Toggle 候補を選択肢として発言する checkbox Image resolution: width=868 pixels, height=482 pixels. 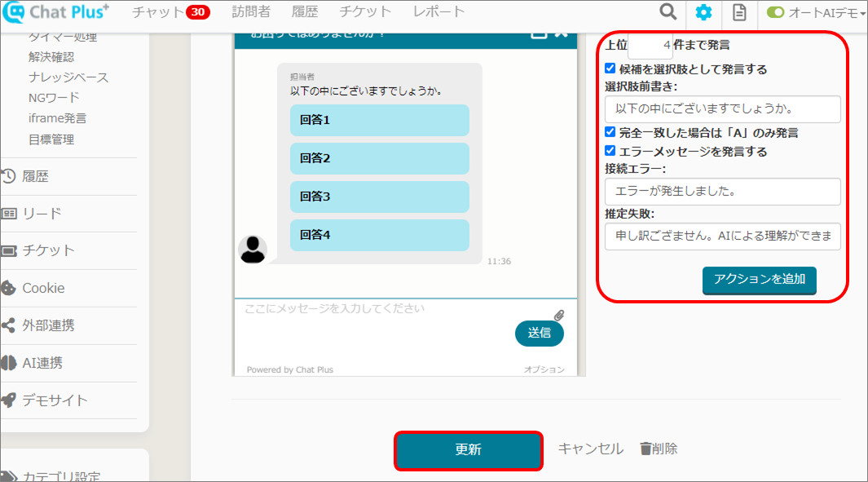click(610, 69)
